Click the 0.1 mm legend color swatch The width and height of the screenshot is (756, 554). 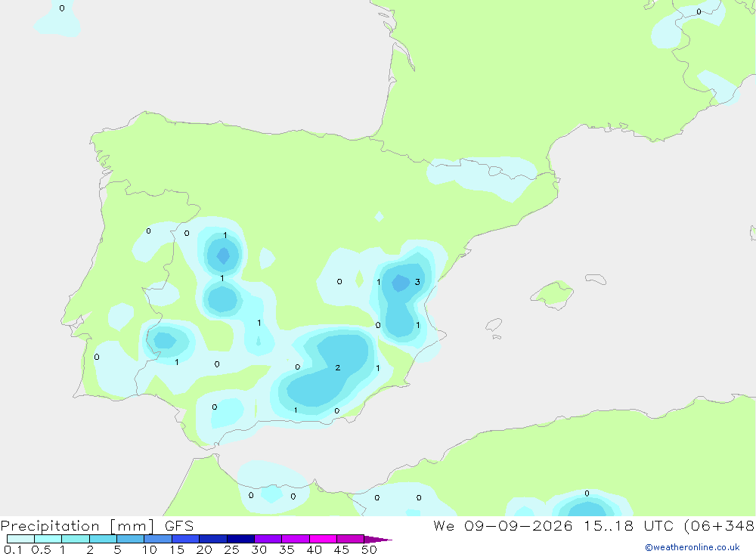[x=20, y=539]
